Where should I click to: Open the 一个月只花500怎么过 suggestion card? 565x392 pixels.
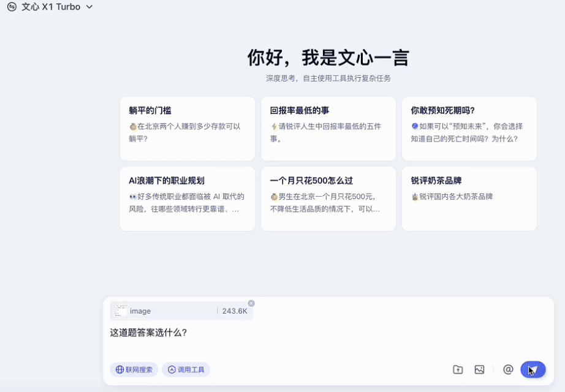(x=328, y=199)
